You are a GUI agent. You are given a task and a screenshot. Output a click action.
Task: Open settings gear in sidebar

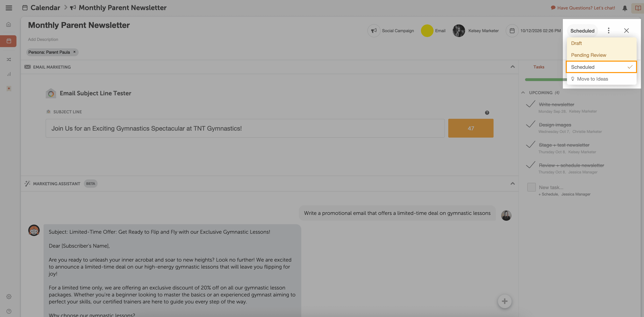click(9, 296)
